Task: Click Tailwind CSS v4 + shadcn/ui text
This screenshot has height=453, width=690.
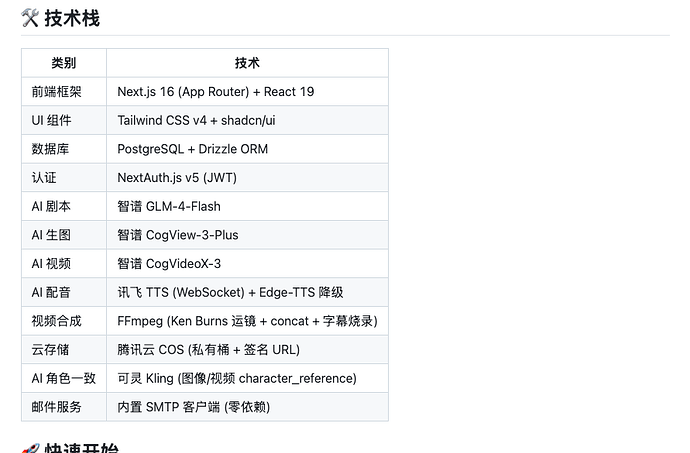Action: (x=196, y=120)
